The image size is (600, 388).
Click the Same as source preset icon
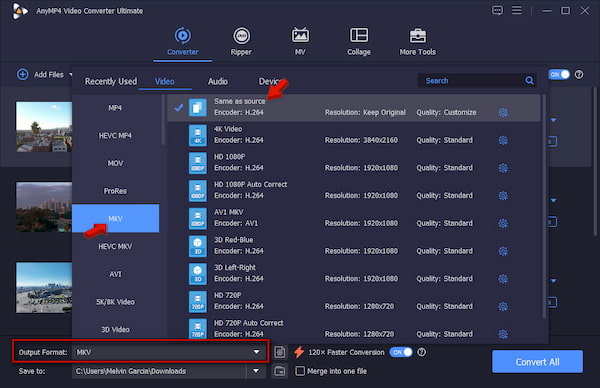point(197,108)
